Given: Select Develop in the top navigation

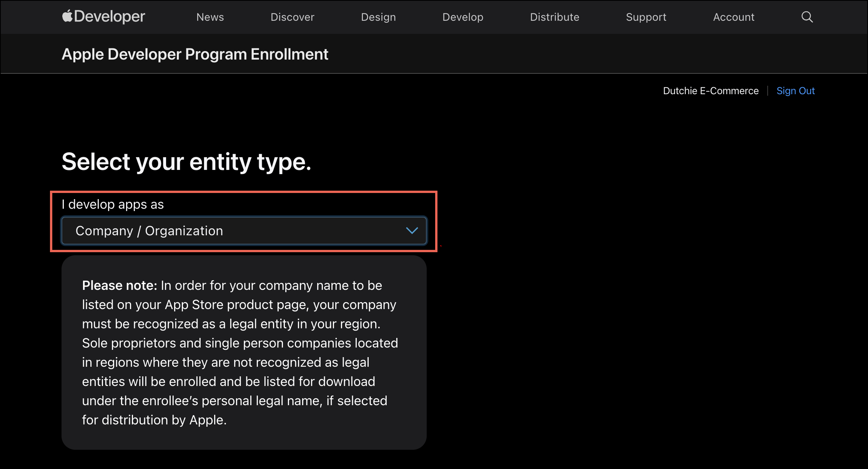Looking at the screenshot, I should coord(463,17).
